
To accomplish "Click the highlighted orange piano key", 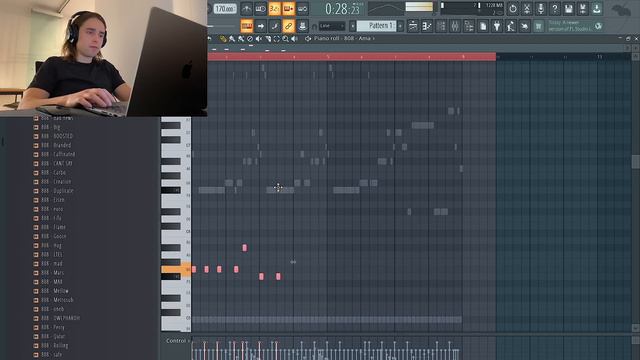I will [x=176, y=269].
